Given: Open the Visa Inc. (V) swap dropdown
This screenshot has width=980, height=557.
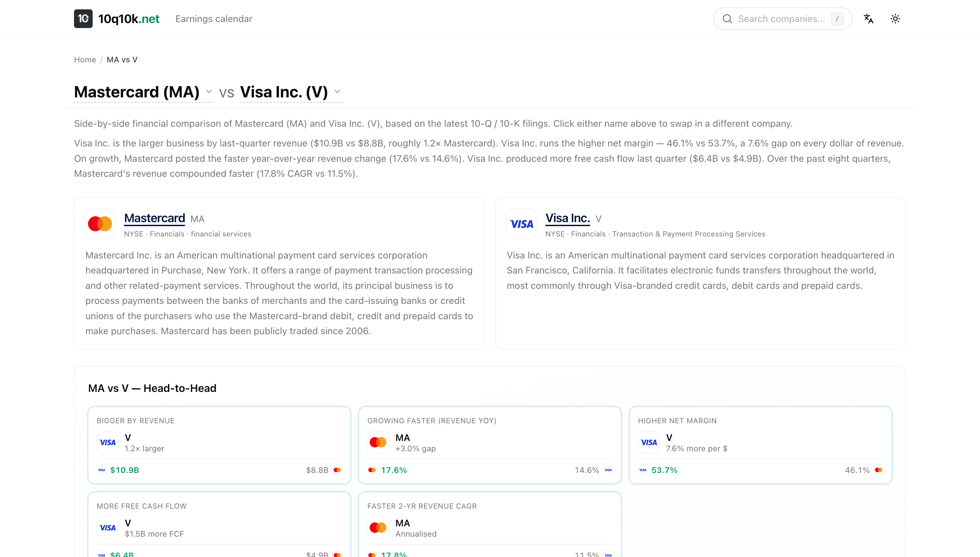Looking at the screenshot, I should click(x=337, y=92).
